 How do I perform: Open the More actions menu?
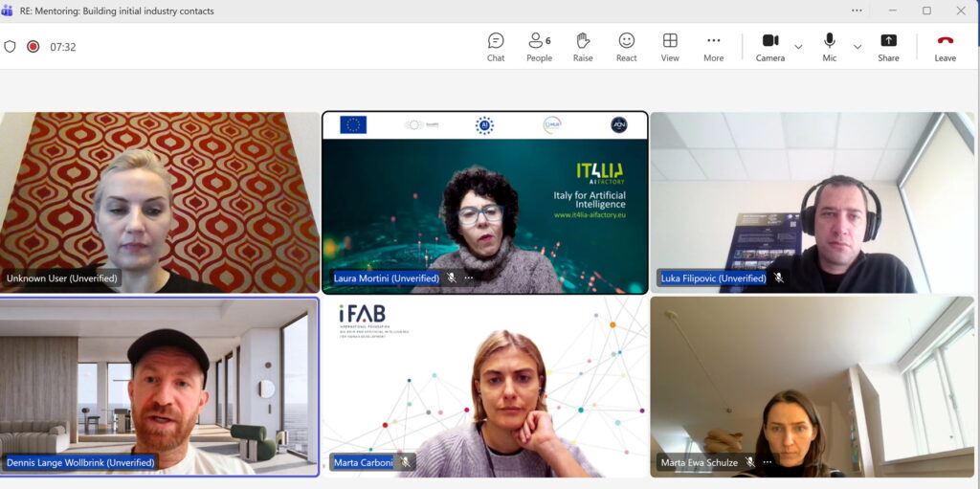714,47
